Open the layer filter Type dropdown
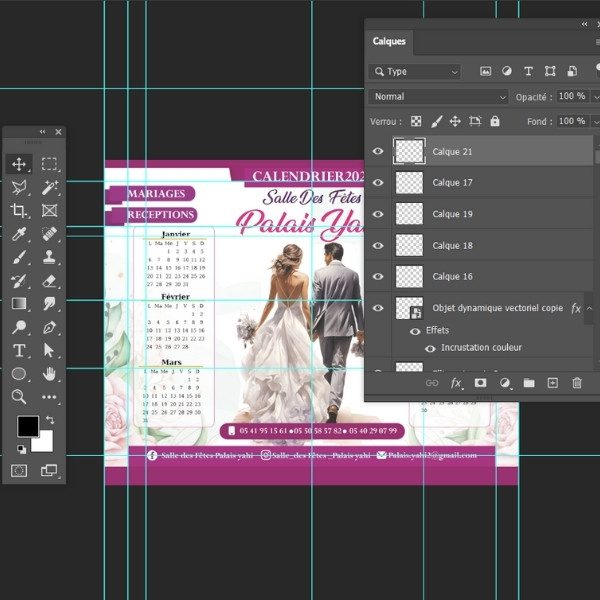The height and width of the screenshot is (600, 600). point(414,72)
